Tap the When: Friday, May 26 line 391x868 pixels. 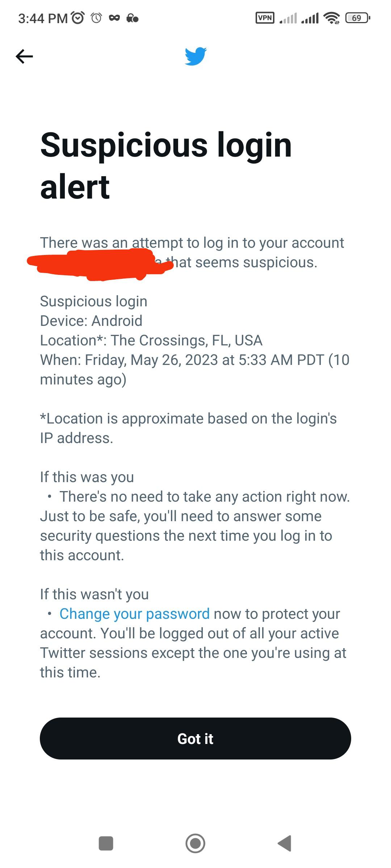[x=194, y=360]
